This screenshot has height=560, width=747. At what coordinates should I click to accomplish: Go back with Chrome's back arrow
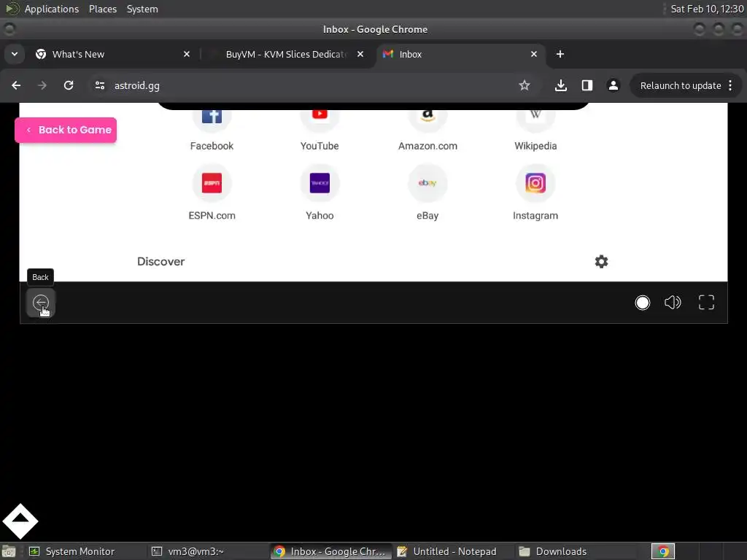point(16,85)
